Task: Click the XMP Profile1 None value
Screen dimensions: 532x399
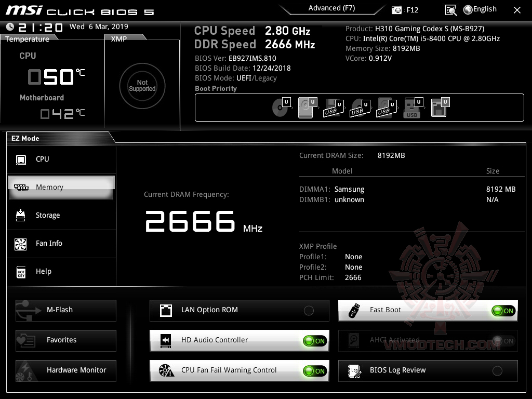Action: (353, 257)
